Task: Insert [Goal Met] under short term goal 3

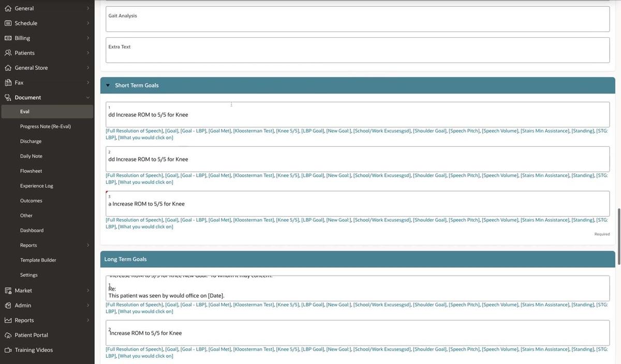Action: tap(219, 220)
